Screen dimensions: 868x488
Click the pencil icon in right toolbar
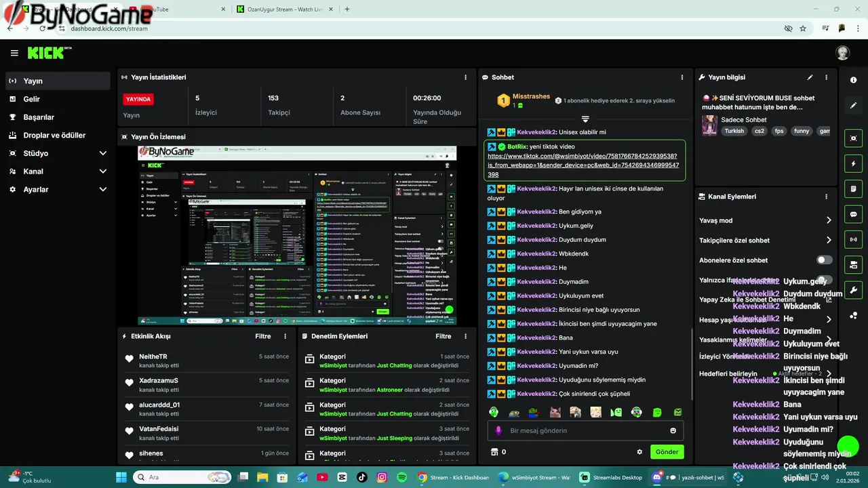(853, 106)
